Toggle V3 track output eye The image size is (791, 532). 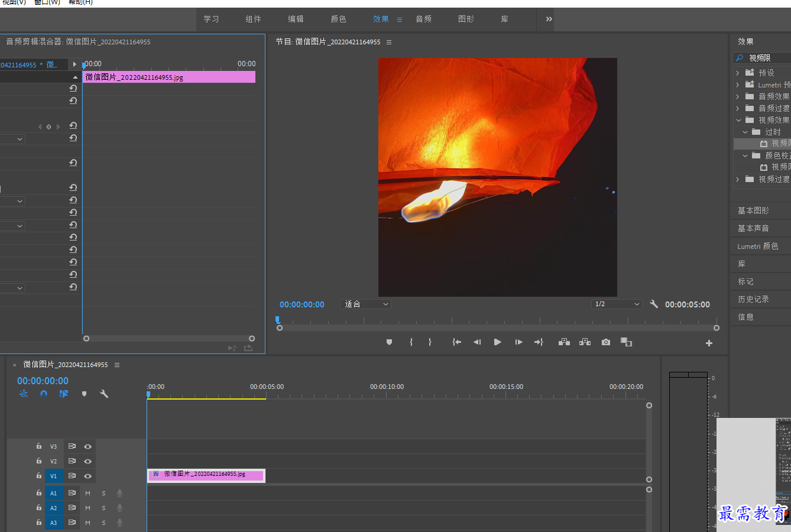87,446
